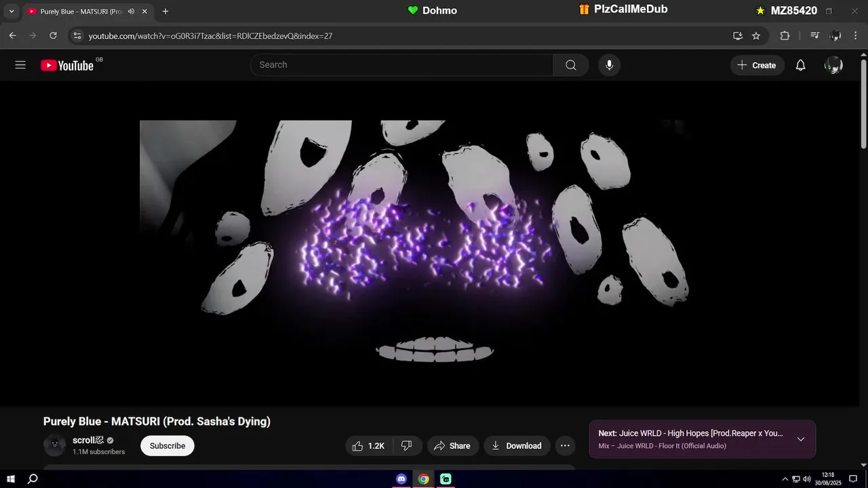Reload the current page

click(x=53, y=36)
